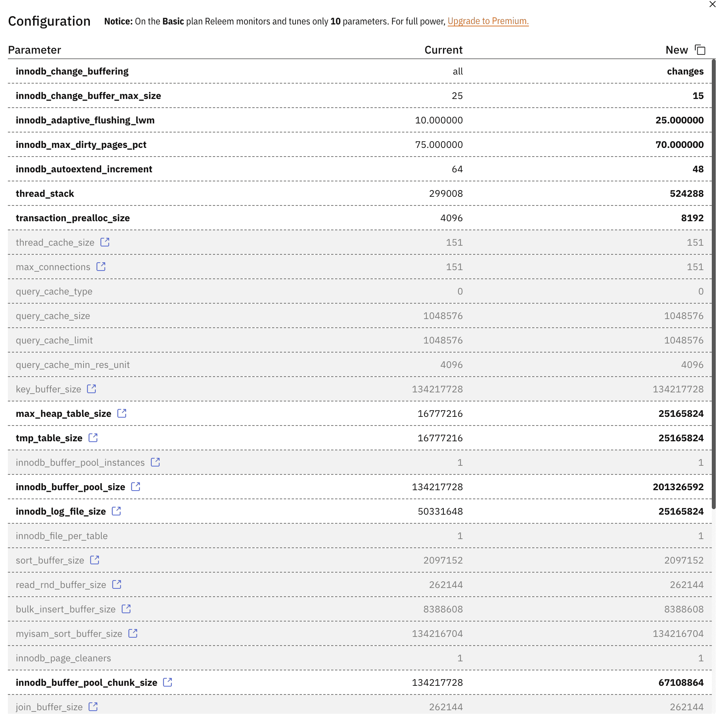Open max_connections external link icon

click(x=101, y=267)
